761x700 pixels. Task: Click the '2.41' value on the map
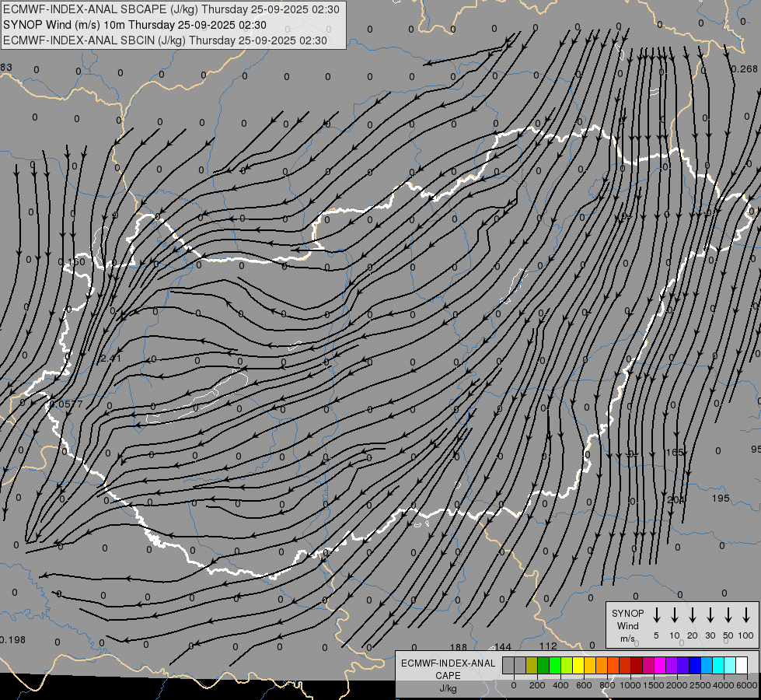pos(110,359)
